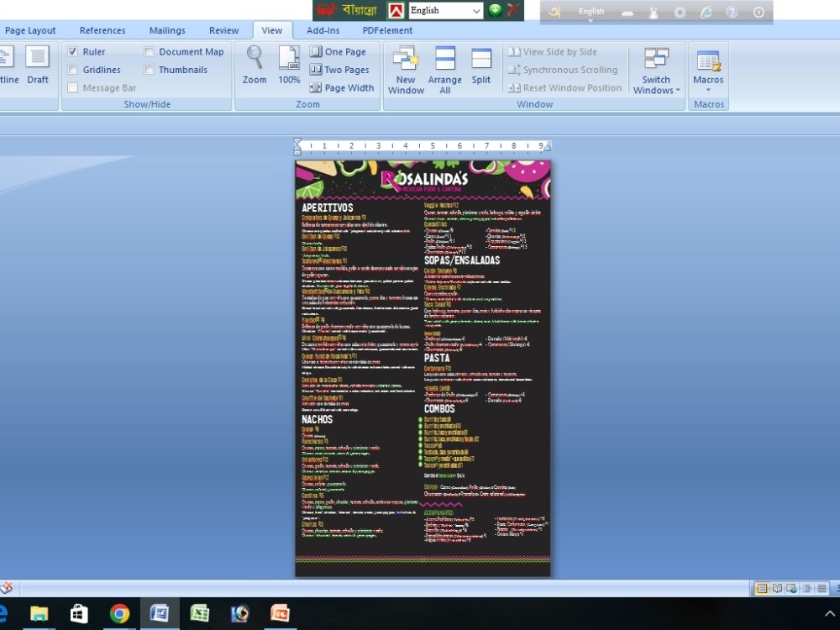The image size is (840, 630).
Task: Click the Avro Bengali letter icon
Action: [554, 12]
